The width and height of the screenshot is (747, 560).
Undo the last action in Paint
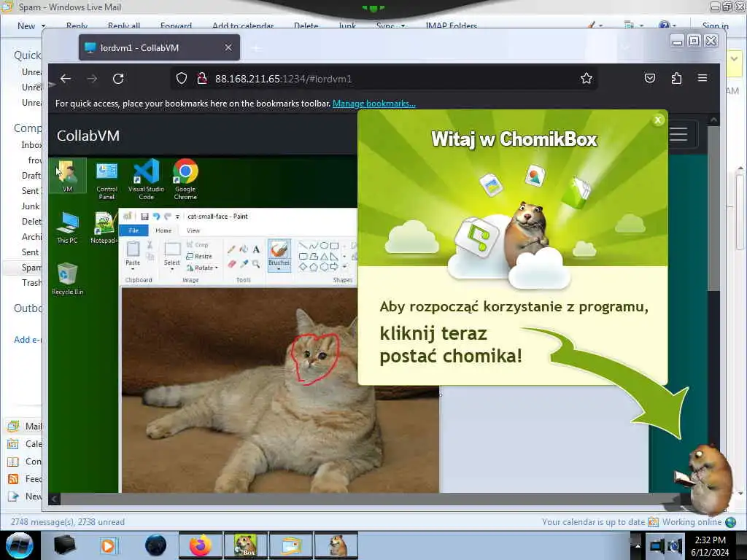[156, 217]
